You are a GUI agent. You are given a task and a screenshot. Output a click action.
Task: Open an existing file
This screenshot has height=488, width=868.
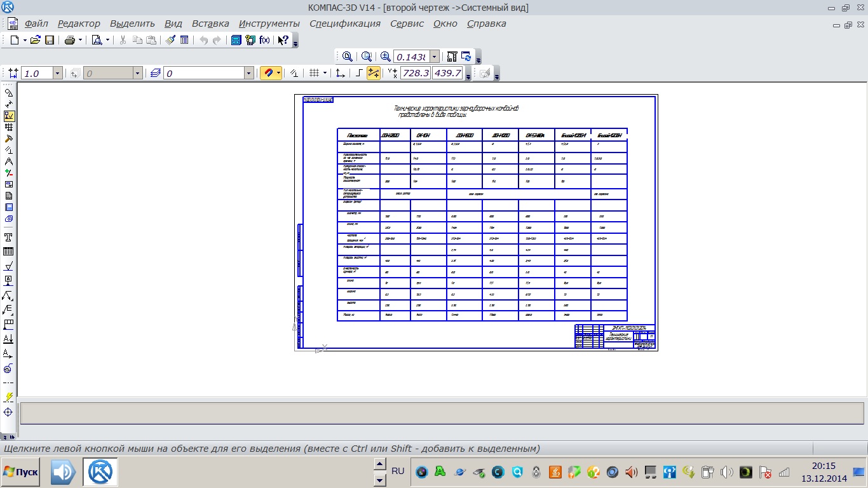[x=36, y=39]
